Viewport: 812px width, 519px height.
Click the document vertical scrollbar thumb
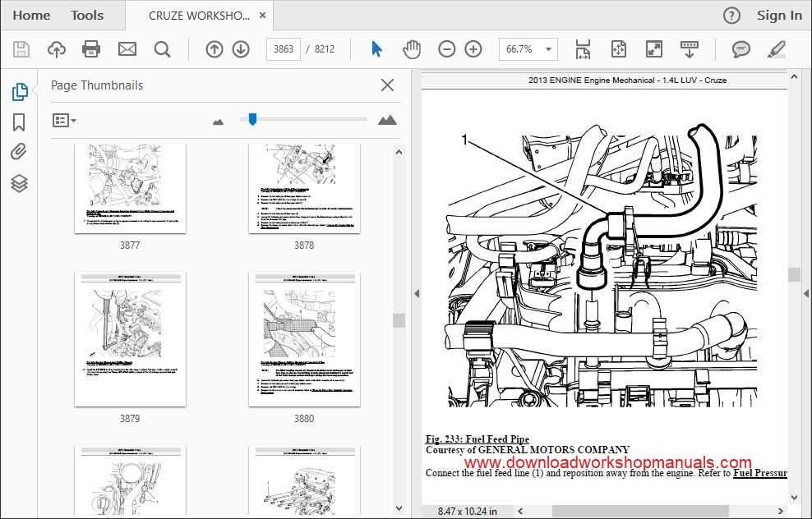click(795, 275)
